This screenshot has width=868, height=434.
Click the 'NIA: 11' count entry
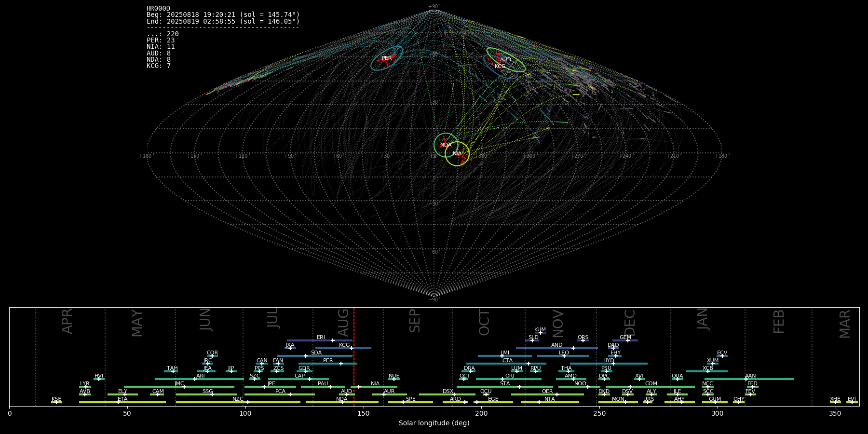click(x=161, y=47)
